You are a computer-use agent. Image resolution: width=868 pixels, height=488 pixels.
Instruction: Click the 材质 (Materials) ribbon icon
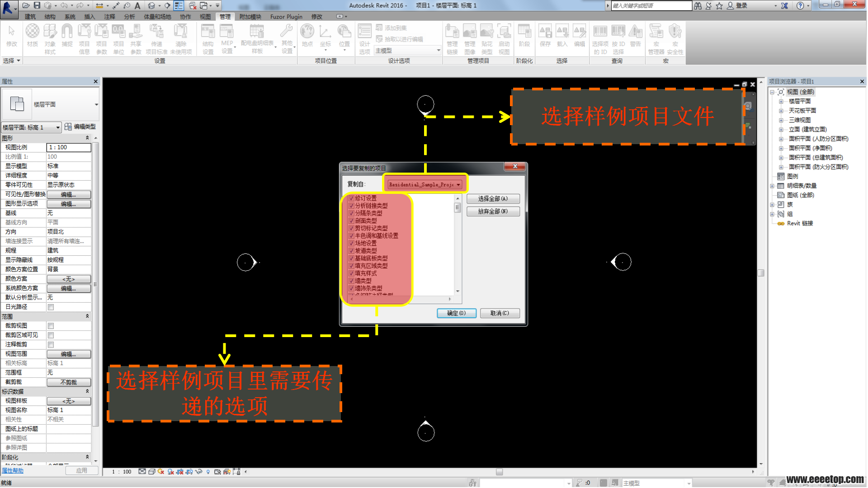point(32,36)
